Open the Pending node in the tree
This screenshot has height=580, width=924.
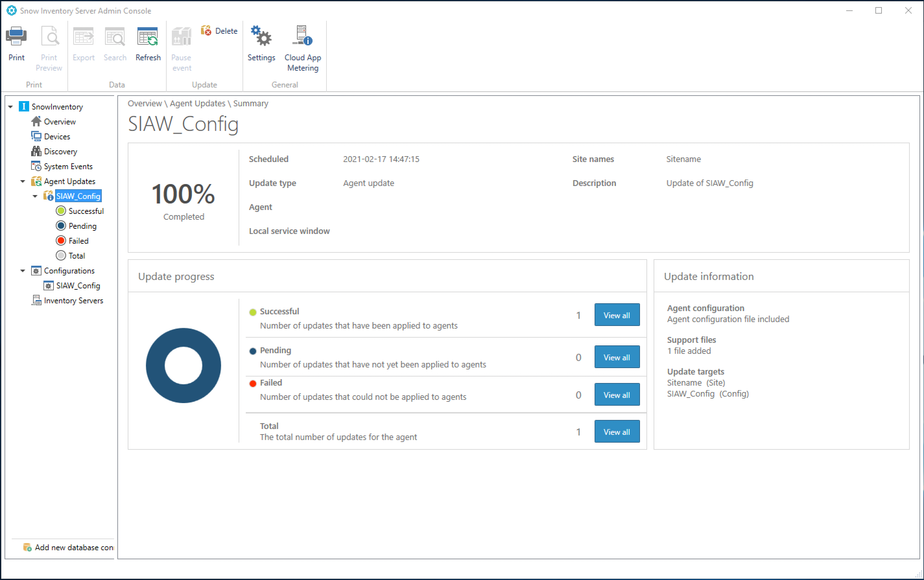[x=77, y=226]
